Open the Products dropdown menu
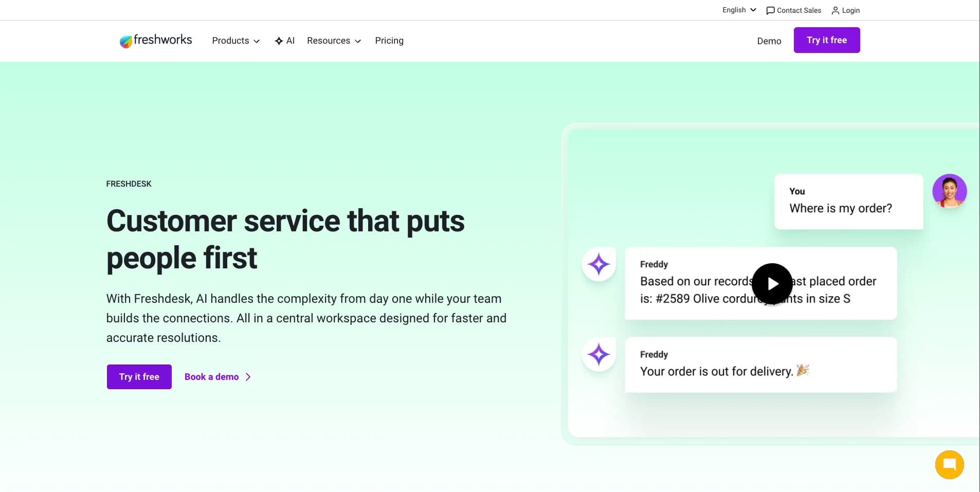The image size is (980, 492). [236, 41]
